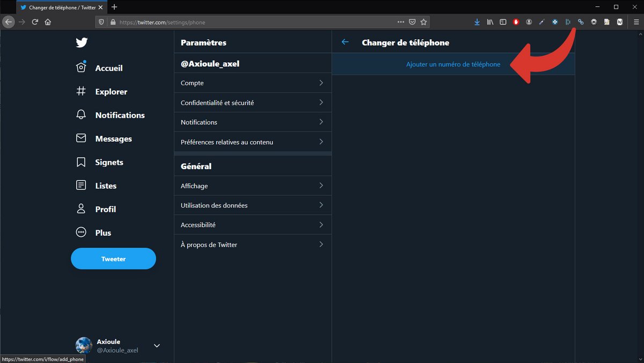Open Messages in the sidebar menu
Viewport: 644px width, 363px height.
tap(113, 139)
